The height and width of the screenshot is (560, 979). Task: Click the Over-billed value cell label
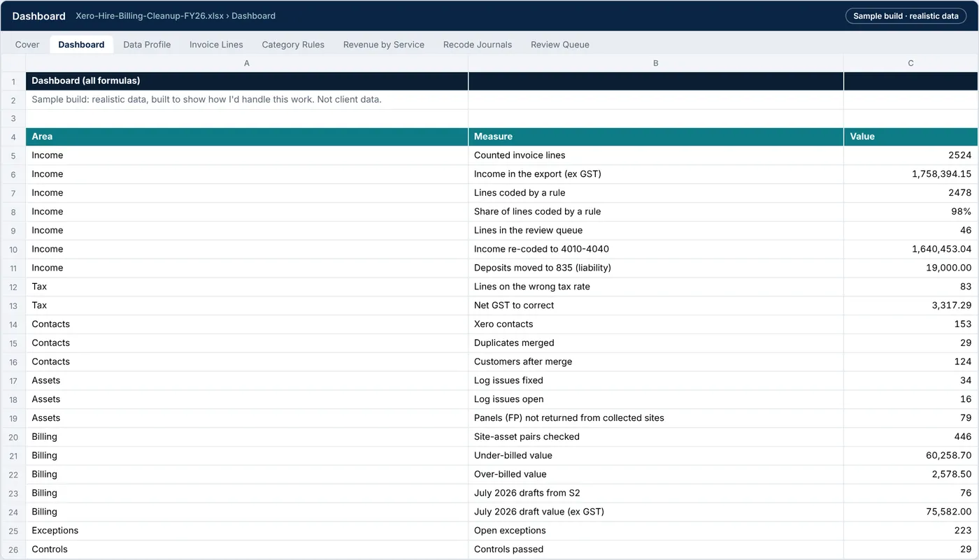click(656, 474)
